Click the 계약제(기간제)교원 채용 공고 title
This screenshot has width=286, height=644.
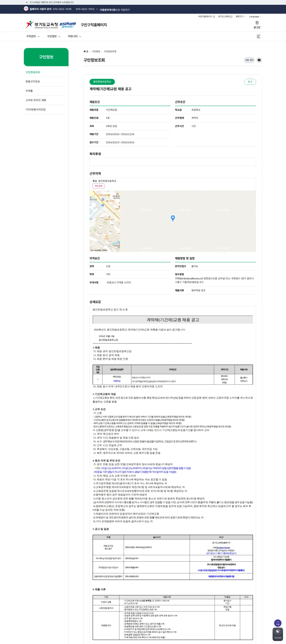tap(110, 89)
